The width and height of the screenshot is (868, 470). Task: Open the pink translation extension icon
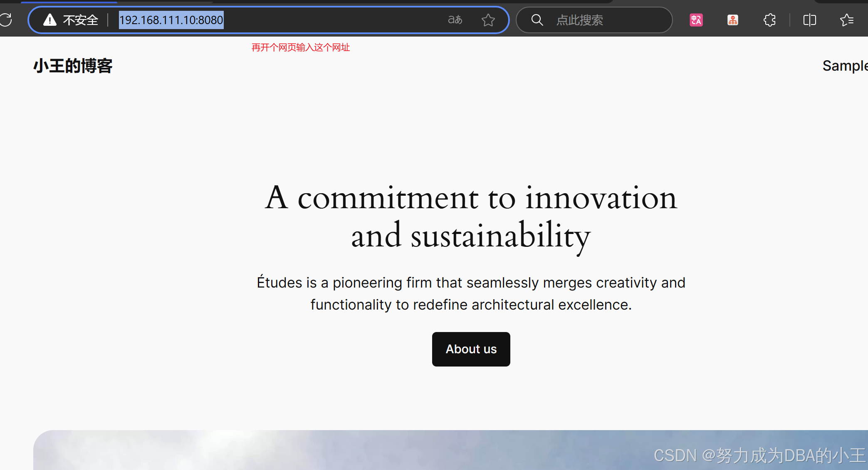tap(696, 20)
